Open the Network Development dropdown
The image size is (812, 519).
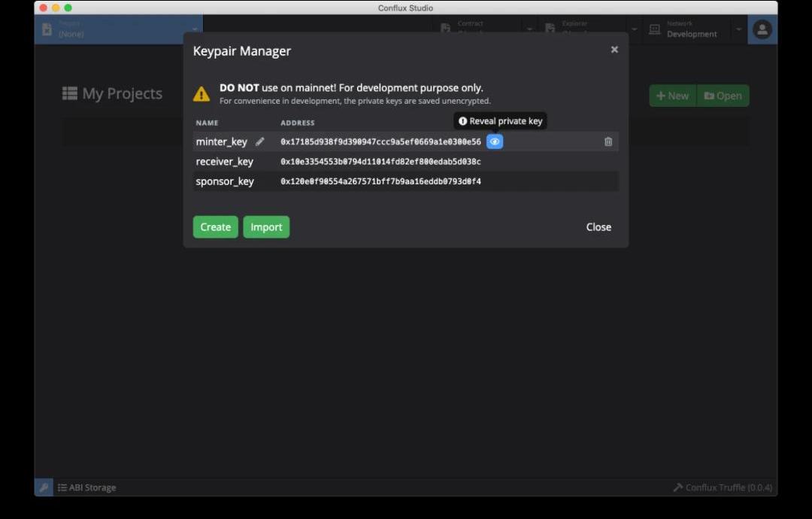click(x=738, y=29)
